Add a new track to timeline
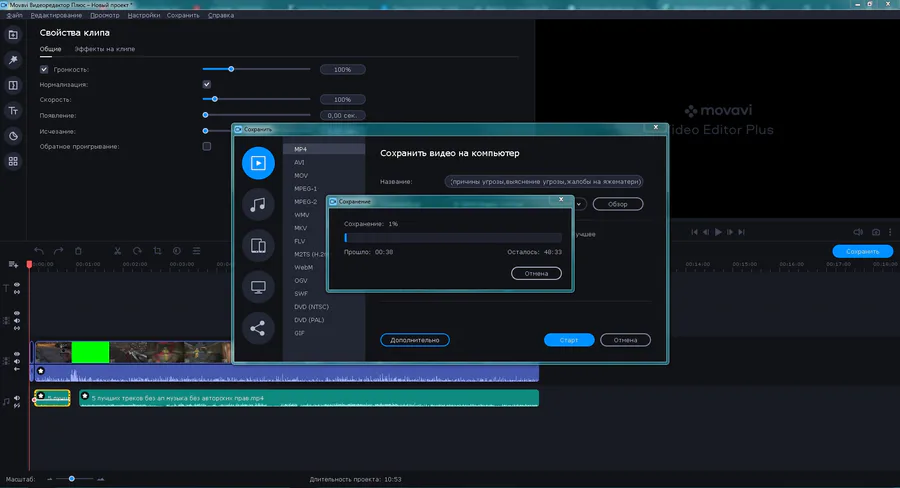Image resolution: width=900 pixels, height=488 pixels. coord(13,264)
